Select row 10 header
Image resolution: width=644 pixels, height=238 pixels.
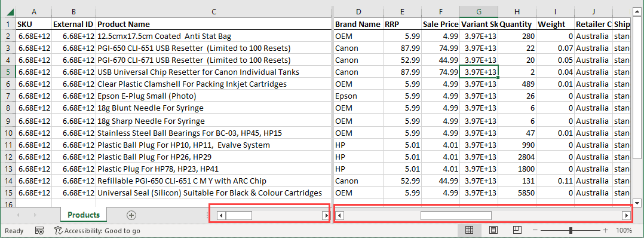pos(8,133)
